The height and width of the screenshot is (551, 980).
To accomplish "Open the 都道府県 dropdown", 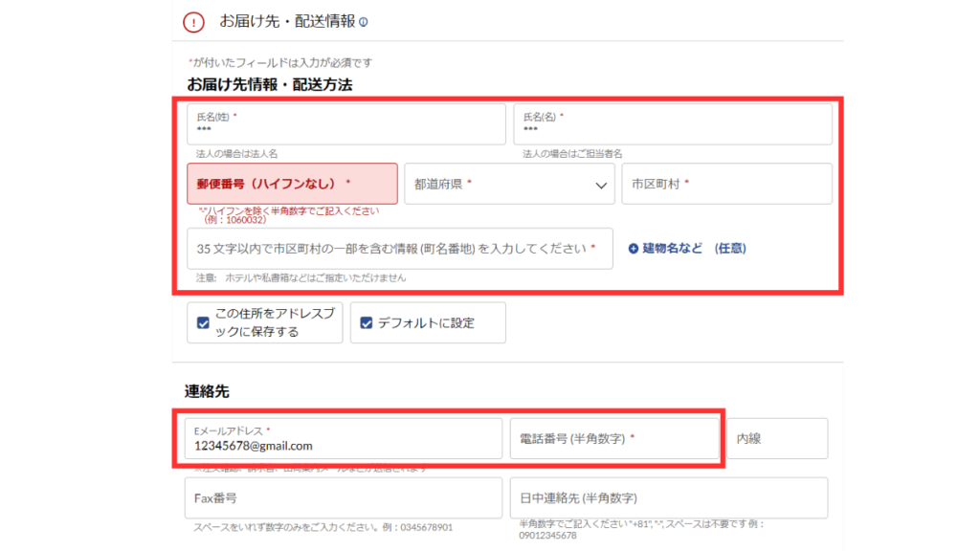I will tap(509, 184).
